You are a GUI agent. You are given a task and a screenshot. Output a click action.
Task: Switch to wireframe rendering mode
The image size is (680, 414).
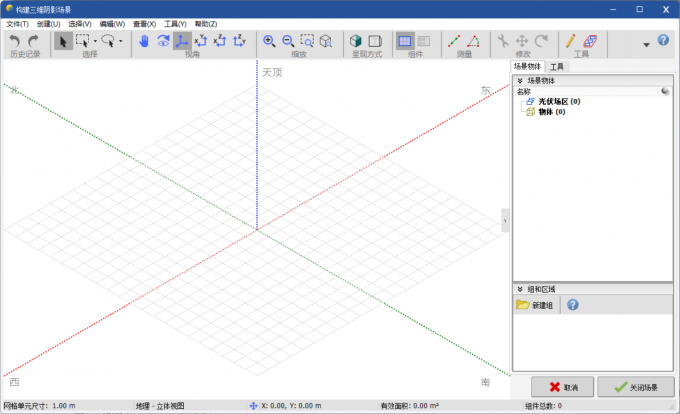coord(375,41)
